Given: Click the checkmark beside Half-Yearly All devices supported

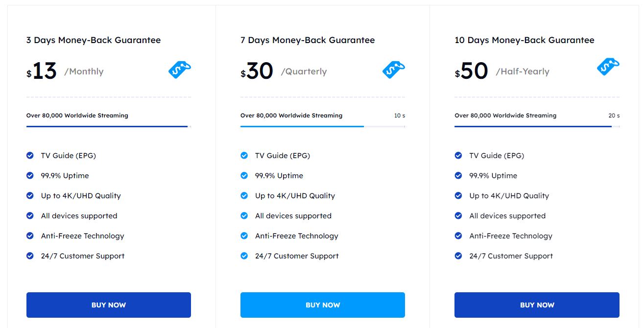Looking at the screenshot, I should (458, 215).
